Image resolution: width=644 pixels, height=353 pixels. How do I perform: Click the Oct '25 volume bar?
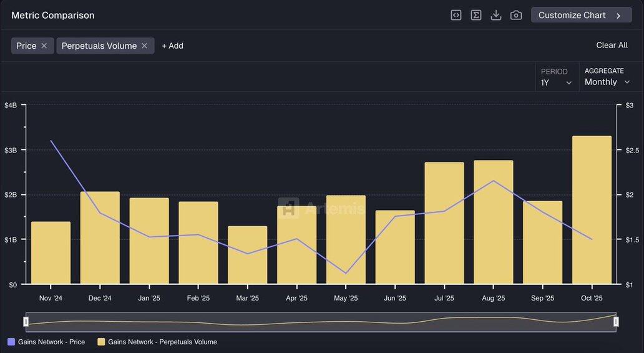(x=592, y=212)
